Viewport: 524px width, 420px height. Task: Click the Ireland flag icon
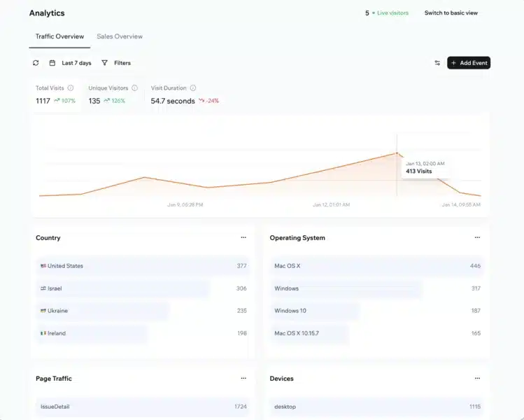pyautogui.click(x=43, y=333)
